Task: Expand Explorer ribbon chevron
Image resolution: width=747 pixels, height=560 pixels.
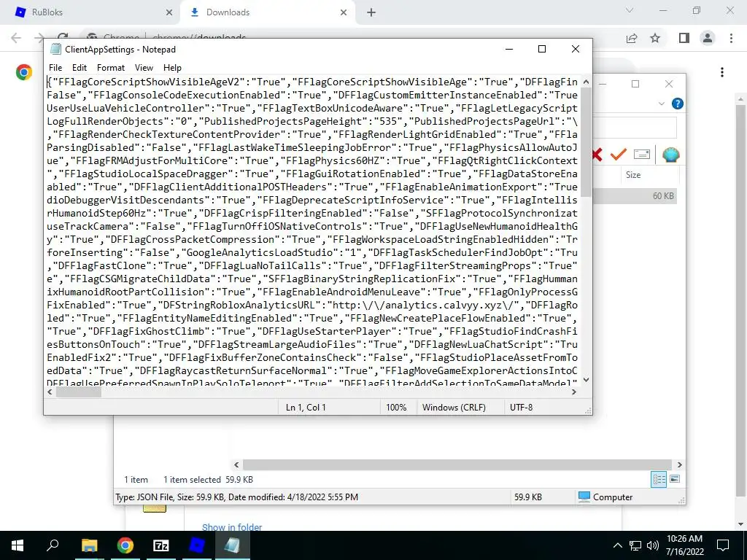Action: [661, 104]
